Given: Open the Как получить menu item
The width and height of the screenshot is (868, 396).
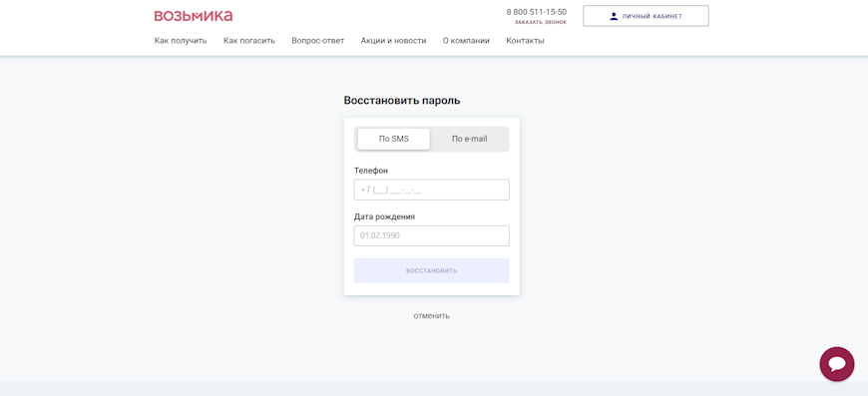Looking at the screenshot, I should point(181,40).
